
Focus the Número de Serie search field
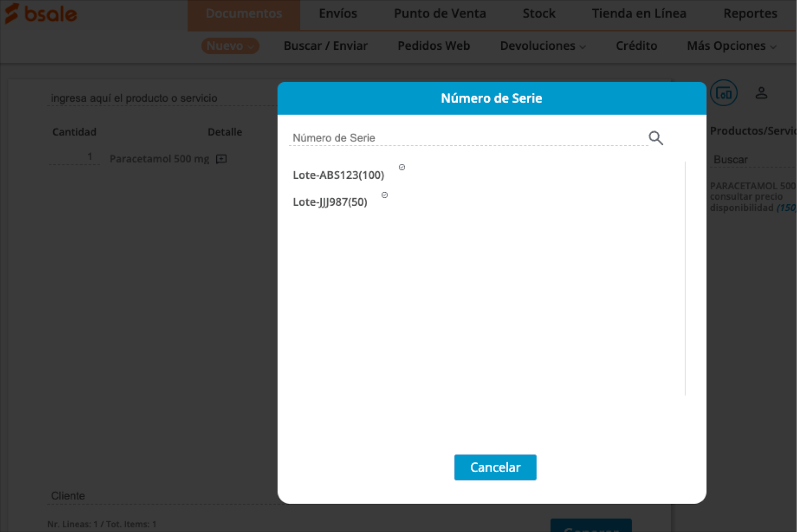point(468,138)
